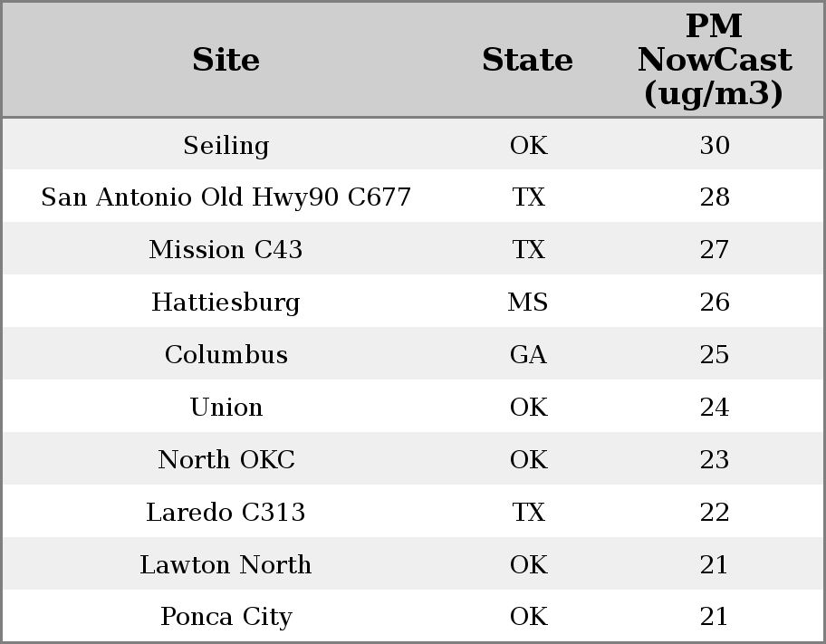Click the State column header

coord(527,61)
